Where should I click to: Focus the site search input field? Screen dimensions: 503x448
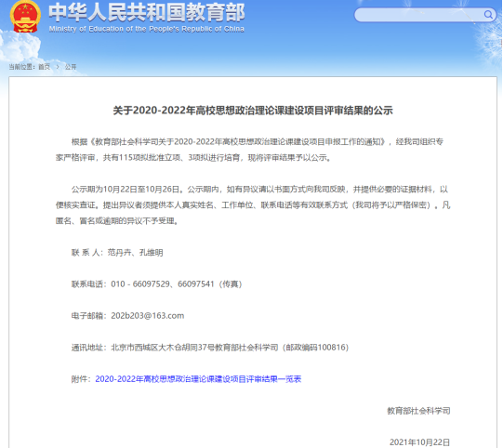(x=425, y=15)
